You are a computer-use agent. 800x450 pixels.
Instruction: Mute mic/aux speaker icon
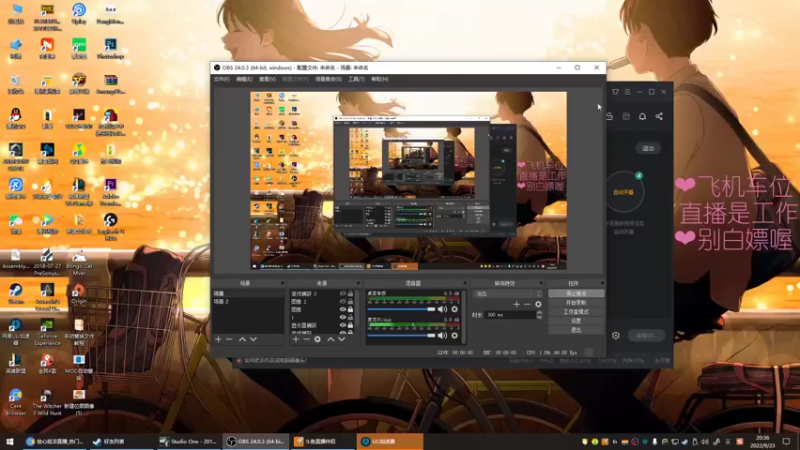click(x=442, y=335)
